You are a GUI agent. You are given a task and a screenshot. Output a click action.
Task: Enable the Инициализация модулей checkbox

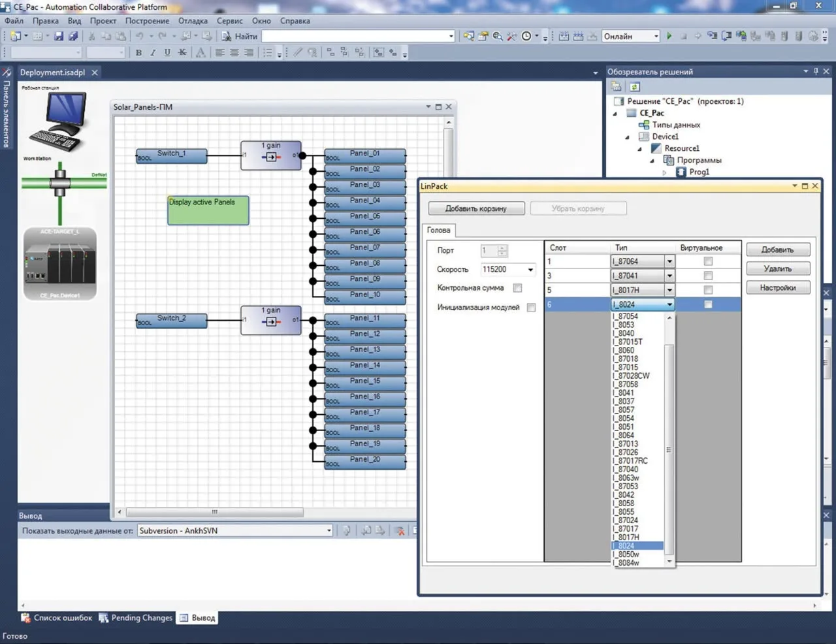click(x=531, y=308)
